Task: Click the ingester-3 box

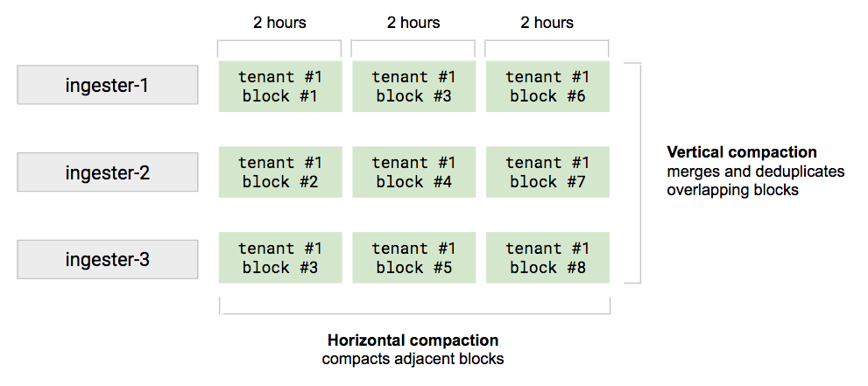Action: (107, 259)
